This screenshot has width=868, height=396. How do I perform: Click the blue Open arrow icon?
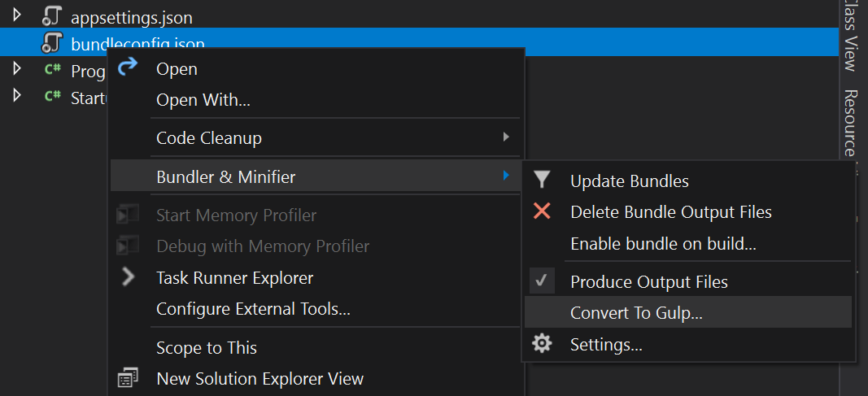128,67
